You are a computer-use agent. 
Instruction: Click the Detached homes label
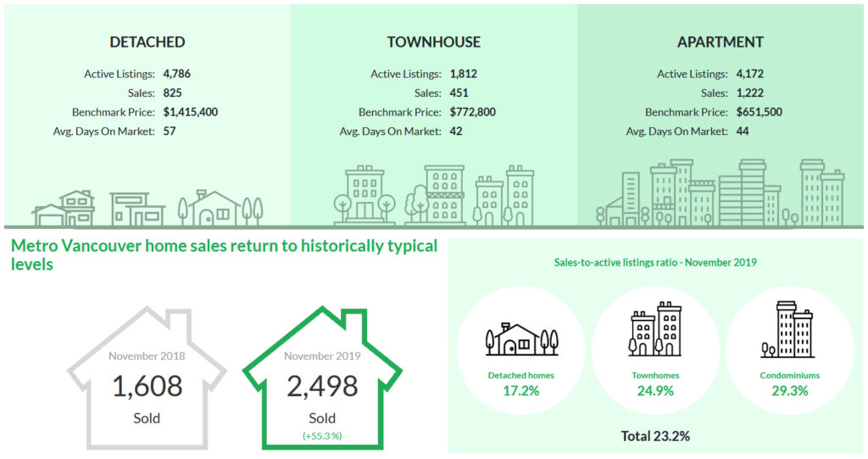(x=521, y=375)
